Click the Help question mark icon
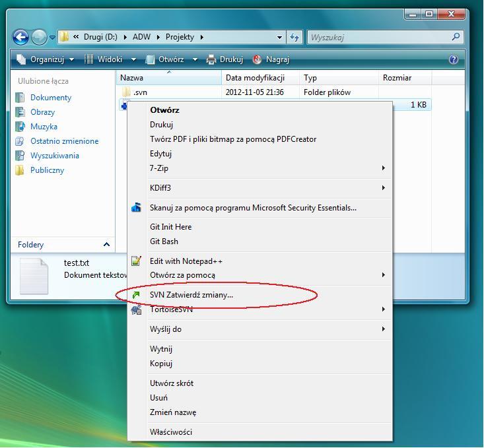The width and height of the screenshot is (484, 448). [x=453, y=59]
